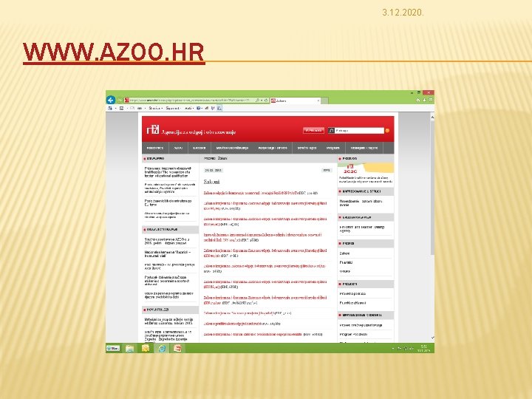Click the Help question mark icon
This screenshot has width=532, height=399.
pos(199,108)
